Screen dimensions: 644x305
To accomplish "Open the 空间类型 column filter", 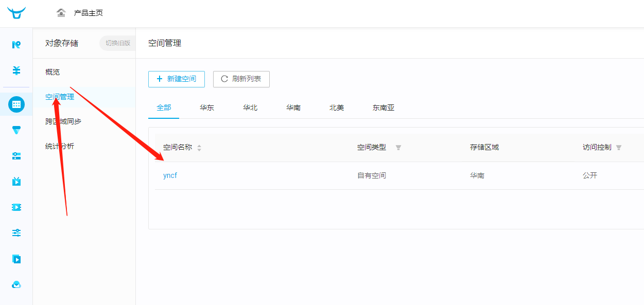I will click(x=398, y=148).
